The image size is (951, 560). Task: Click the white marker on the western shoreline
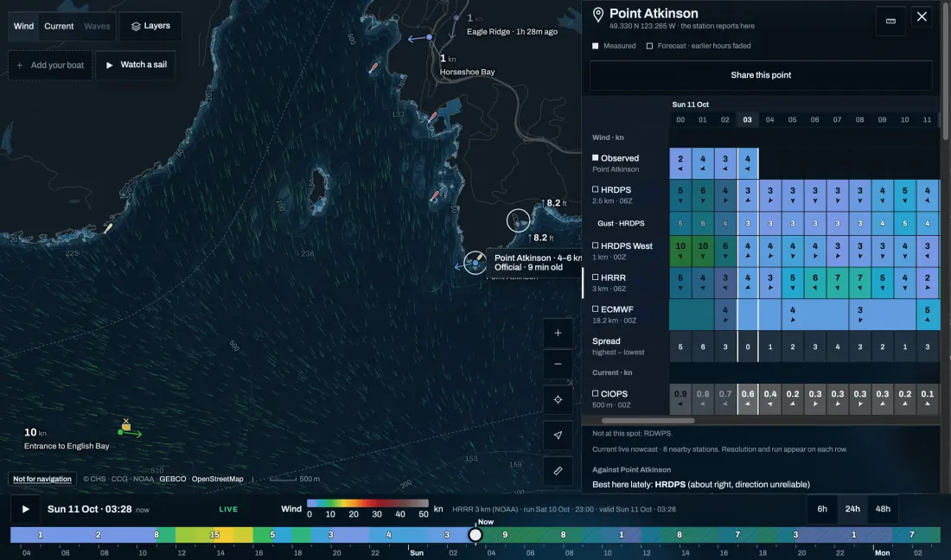point(108,228)
